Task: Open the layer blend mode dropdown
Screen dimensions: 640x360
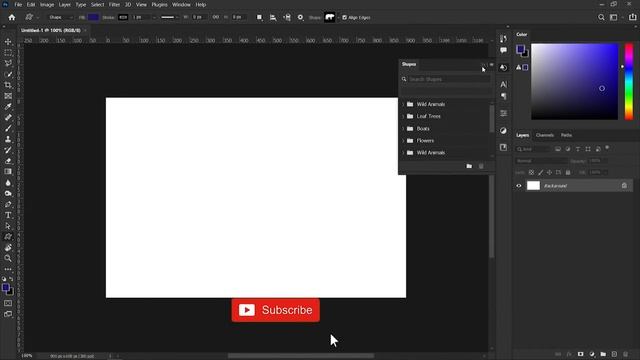Action: [x=540, y=161]
